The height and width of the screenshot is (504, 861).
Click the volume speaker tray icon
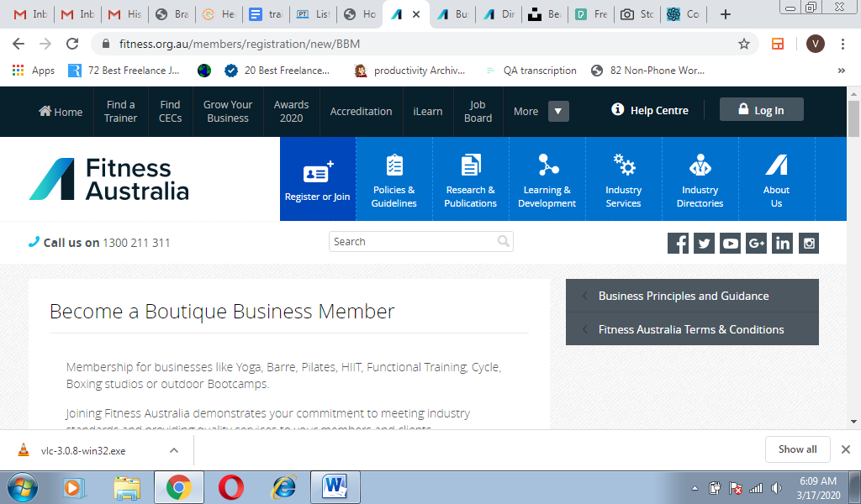(776, 488)
